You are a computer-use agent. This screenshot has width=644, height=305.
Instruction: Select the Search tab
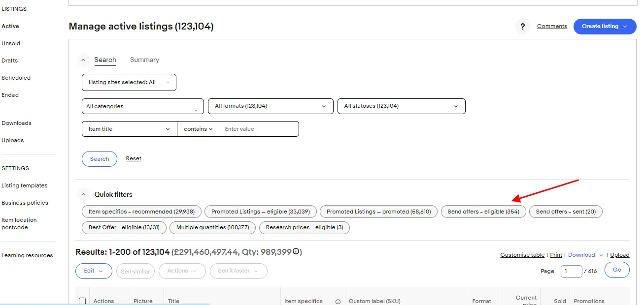(105, 60)
